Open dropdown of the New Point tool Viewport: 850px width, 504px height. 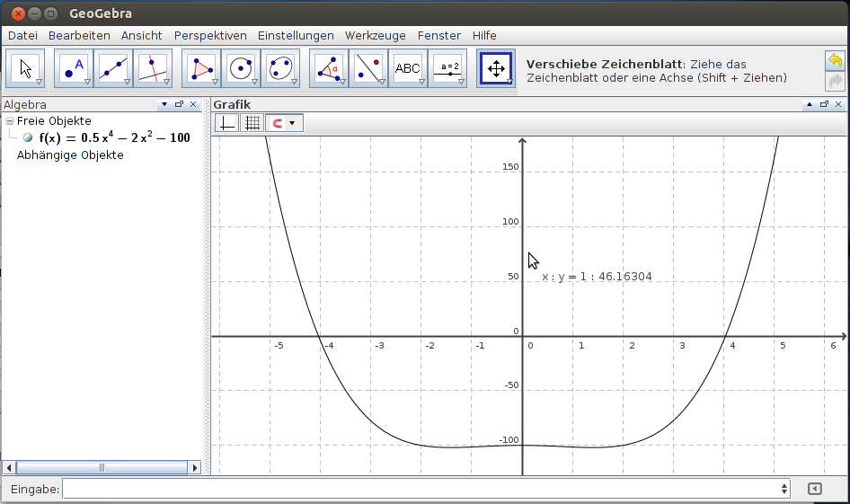pos(88,82)
